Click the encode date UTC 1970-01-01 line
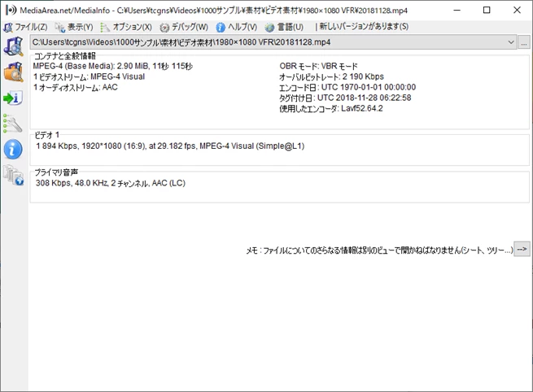This screenshot has width=533, height=392. (347, 87)
